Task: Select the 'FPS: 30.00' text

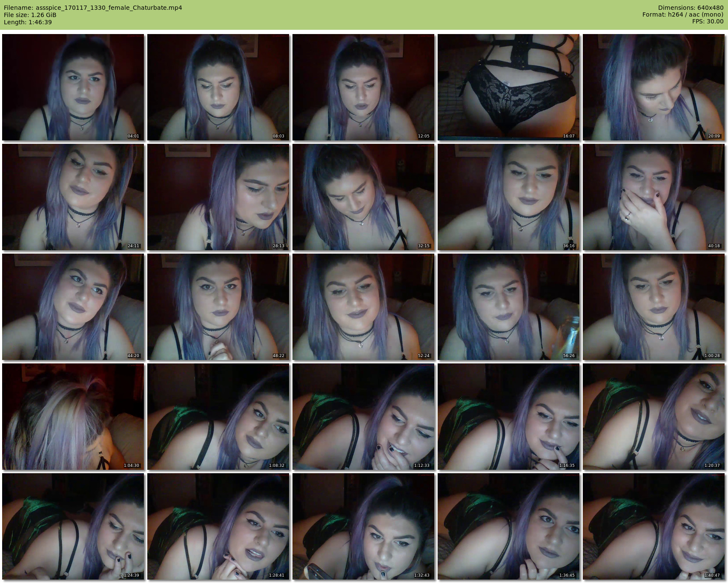Action: coord(708,21)
